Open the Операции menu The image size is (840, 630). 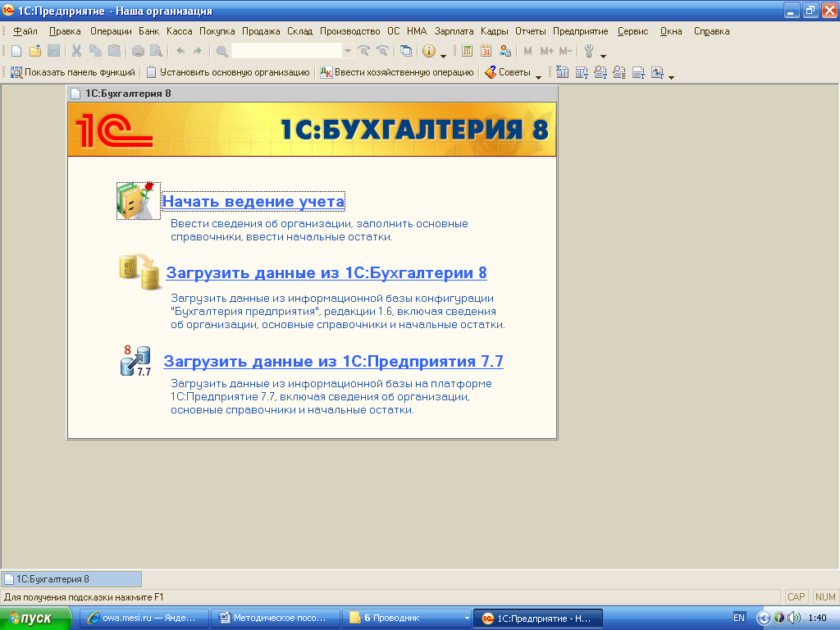(111, 31)
